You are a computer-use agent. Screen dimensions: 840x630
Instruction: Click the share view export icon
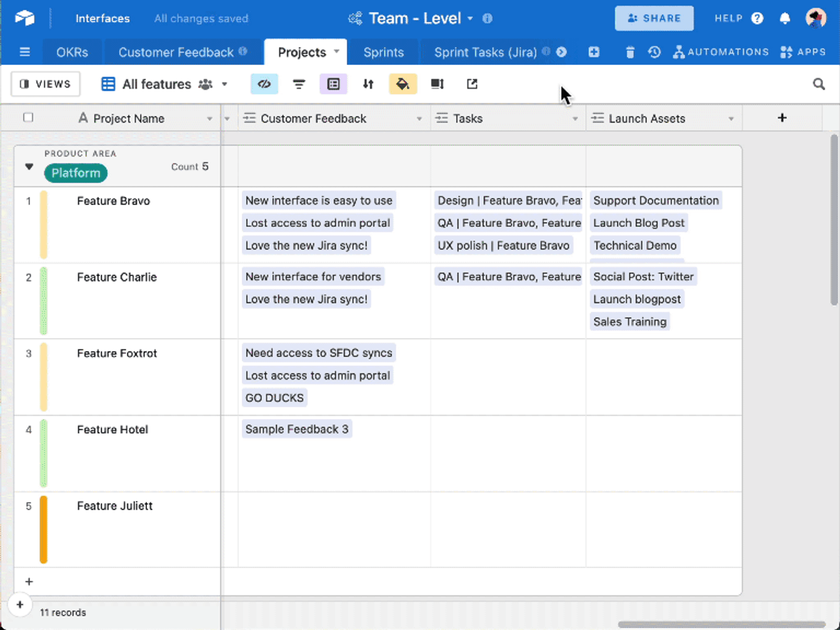pos(472,84)
